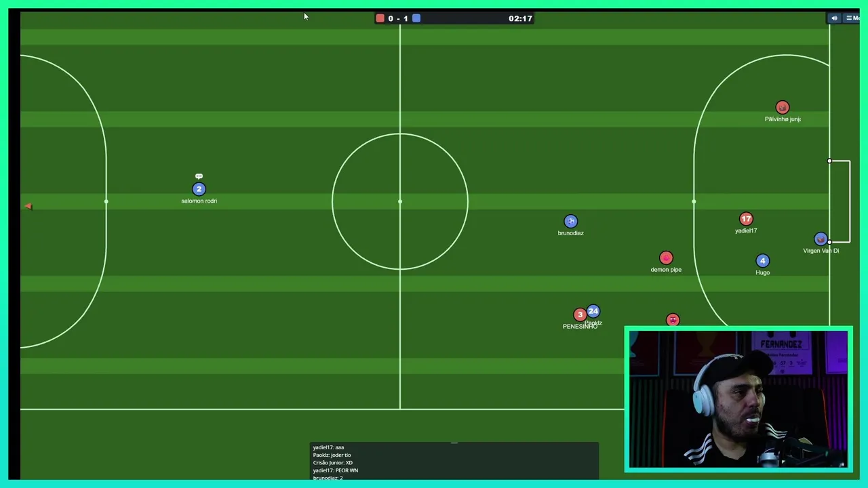Click the 02:17 match timer
This screenshot has width=868, height=488.
[x=520, y=18]
